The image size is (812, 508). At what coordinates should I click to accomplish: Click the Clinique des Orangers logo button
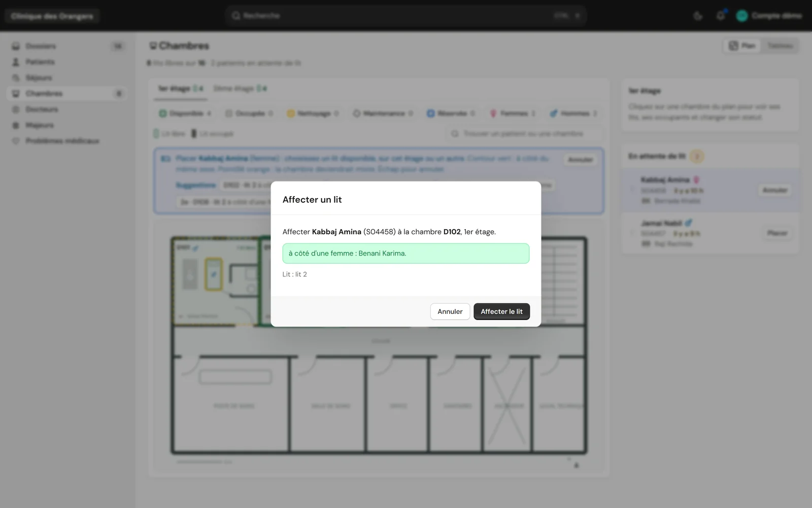[x=52, y=16]
